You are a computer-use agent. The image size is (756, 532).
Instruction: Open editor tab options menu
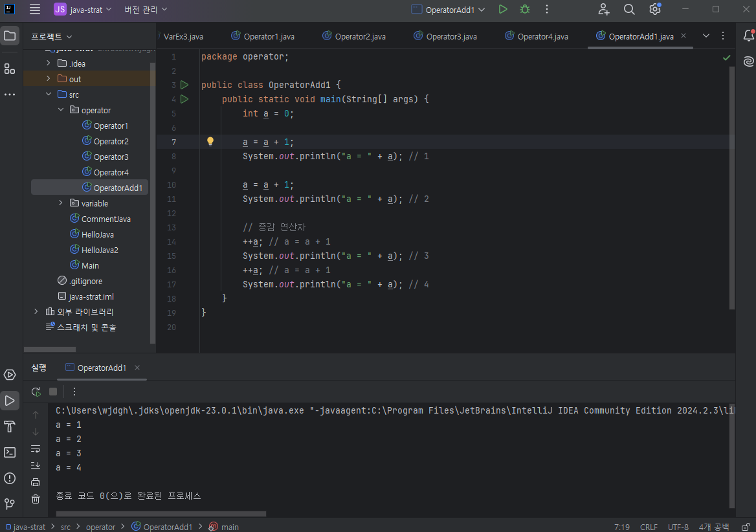tap(723, 36)
